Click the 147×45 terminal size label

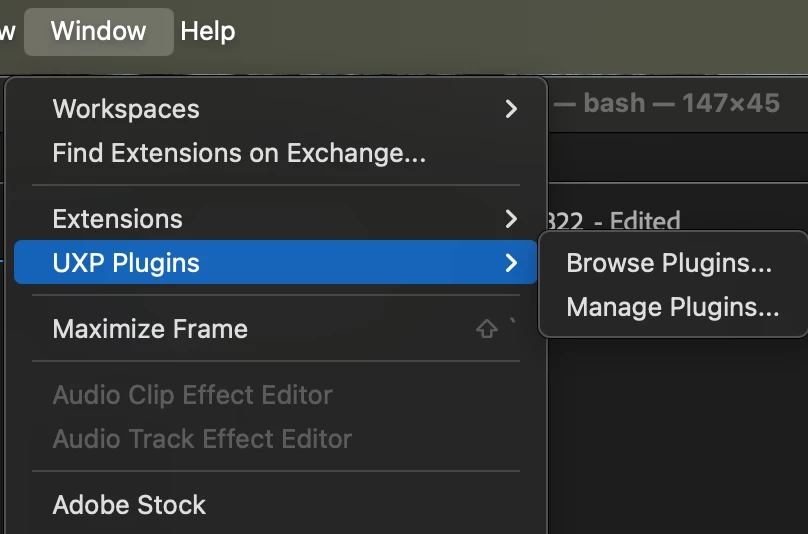coord(731,103)
